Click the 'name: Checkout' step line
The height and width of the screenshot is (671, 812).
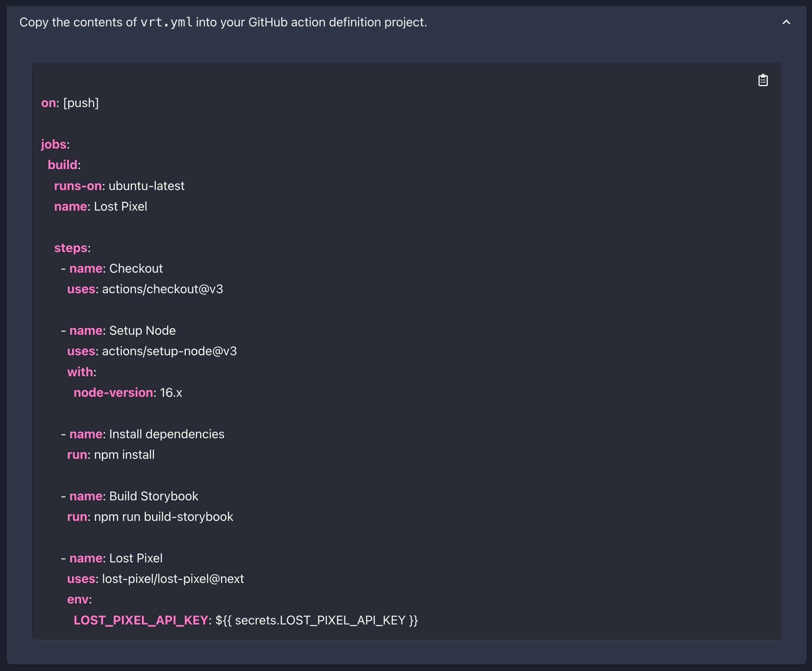112,268
